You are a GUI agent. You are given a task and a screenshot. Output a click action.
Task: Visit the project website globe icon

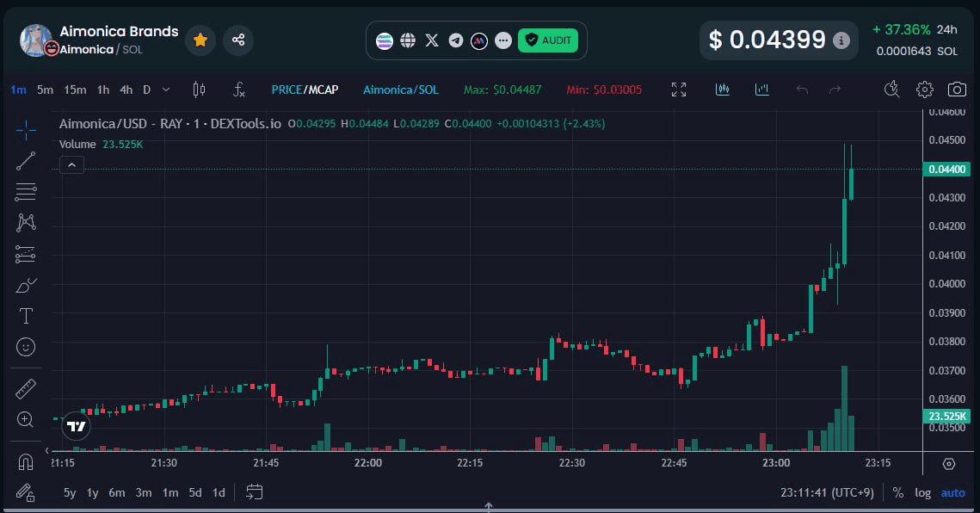(408, 40)
